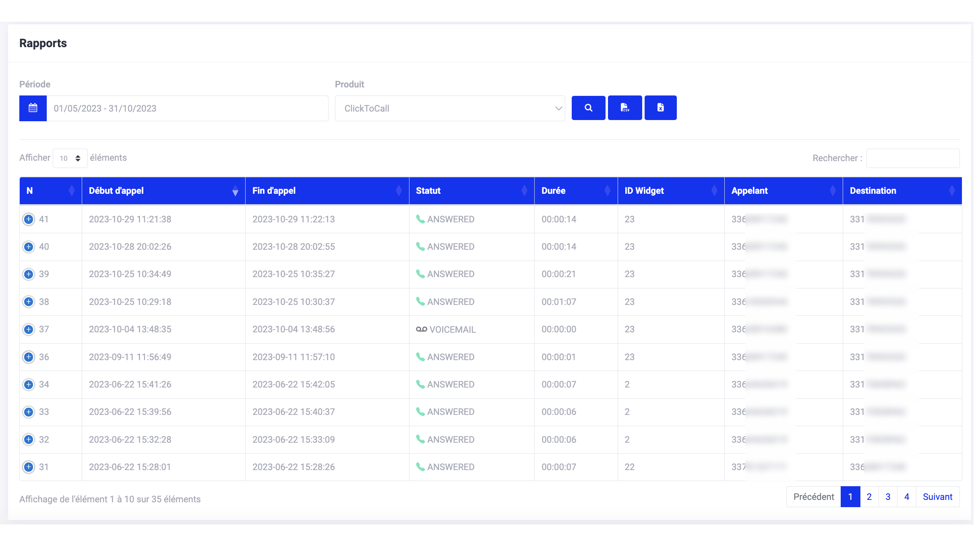Click start time 2023-10-29 11:21:38
The height and width of the screenshot is (543, 980).
tap(130, 219)
